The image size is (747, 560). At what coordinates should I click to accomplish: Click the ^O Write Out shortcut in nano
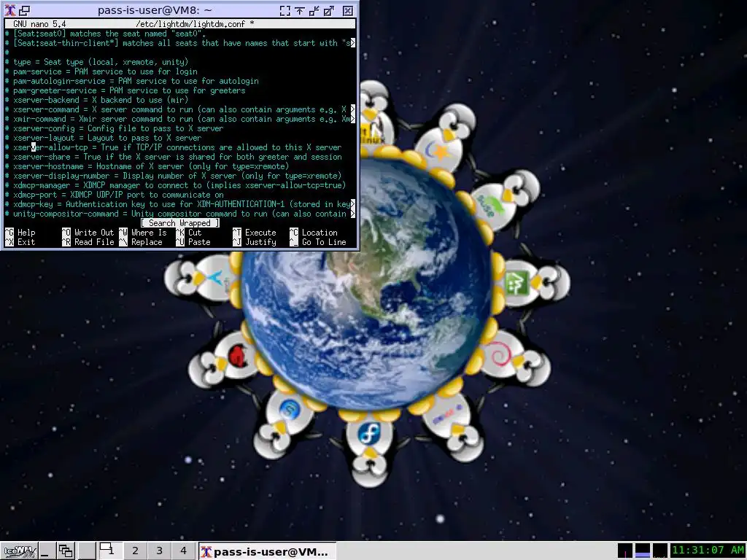pos(88,233)
